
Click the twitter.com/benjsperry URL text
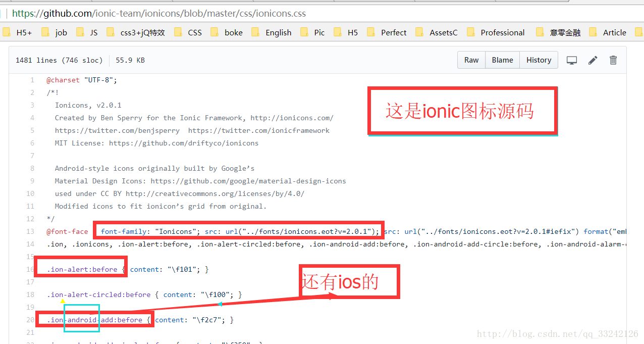[x=117, y=130]
